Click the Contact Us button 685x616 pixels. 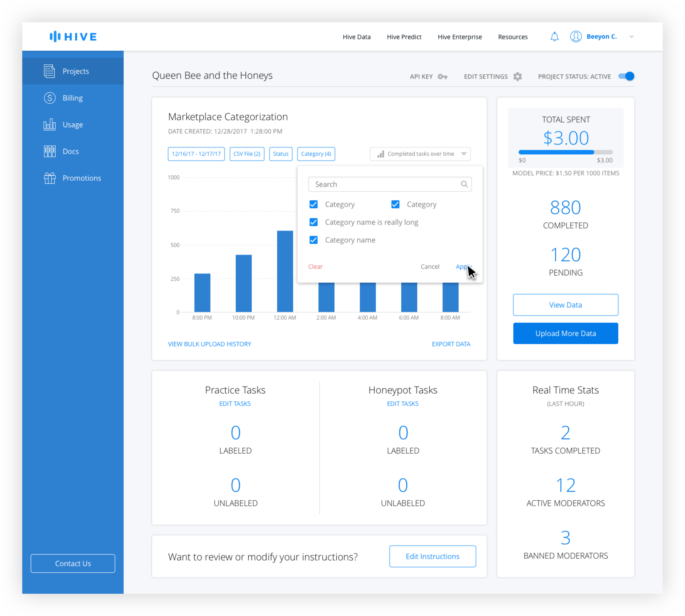tap(73, 563)
